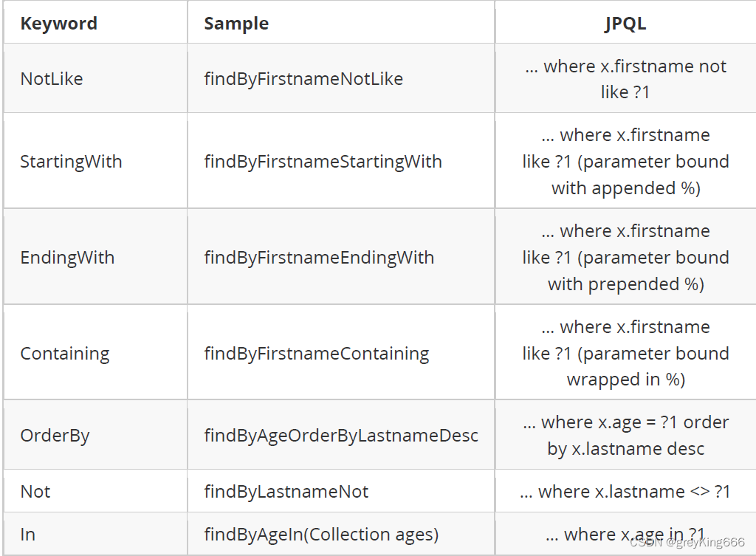Click findByFirstnameContaining sample text

316,354
